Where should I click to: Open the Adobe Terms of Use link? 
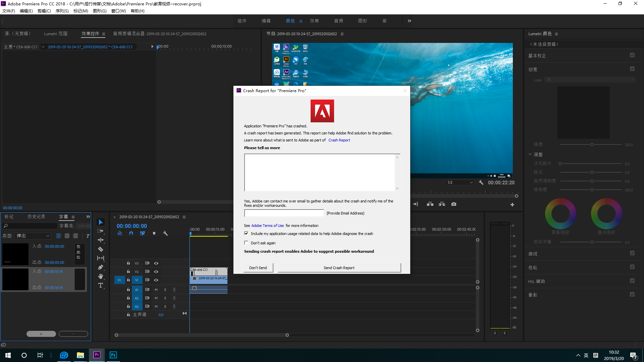pos(267,226)
